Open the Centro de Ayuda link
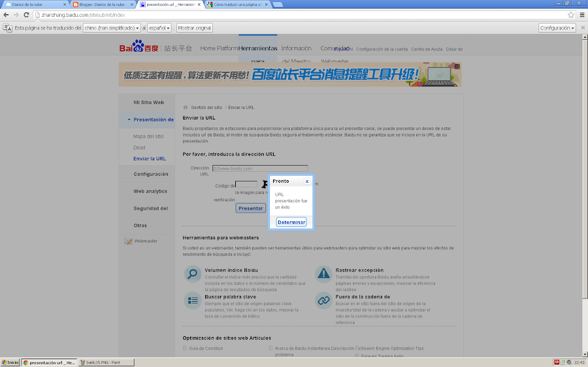Screen dimensions: 588x367 tap(427, 49)
